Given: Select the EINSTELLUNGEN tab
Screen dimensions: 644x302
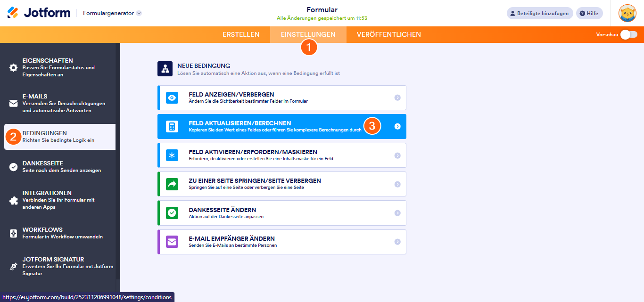Looking at the screenshot, I should point(308,34).
